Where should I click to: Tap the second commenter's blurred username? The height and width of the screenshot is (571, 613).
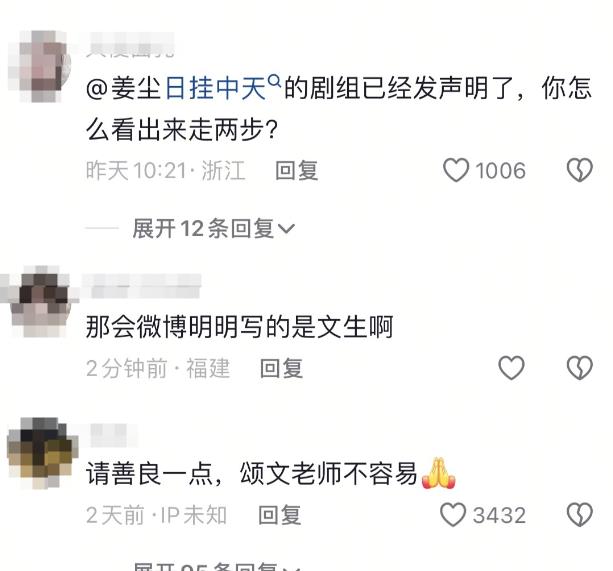click(x=142, y=286)
